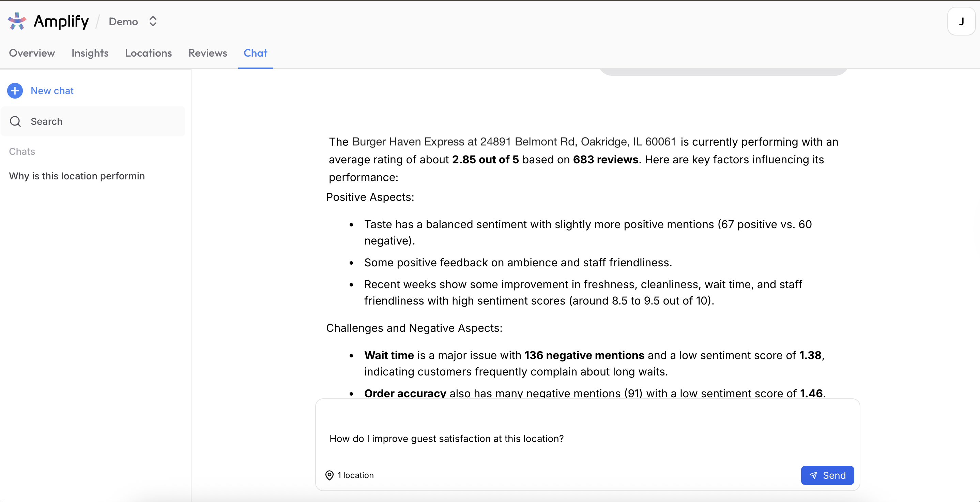The width and height of the screenshot is (980, 502).
Task: Click the 'Positive Aspects:' heading
Action: point(370,197)
